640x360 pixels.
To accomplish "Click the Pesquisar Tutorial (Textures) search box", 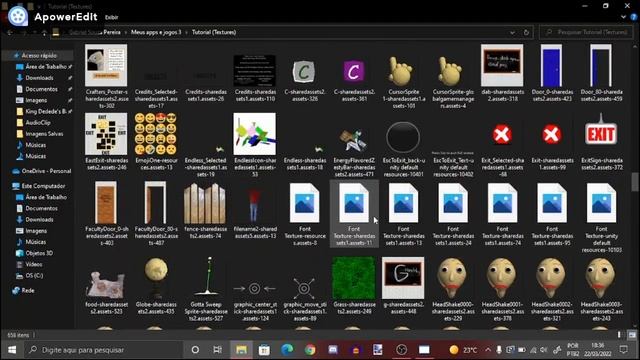I will (588, 32).
